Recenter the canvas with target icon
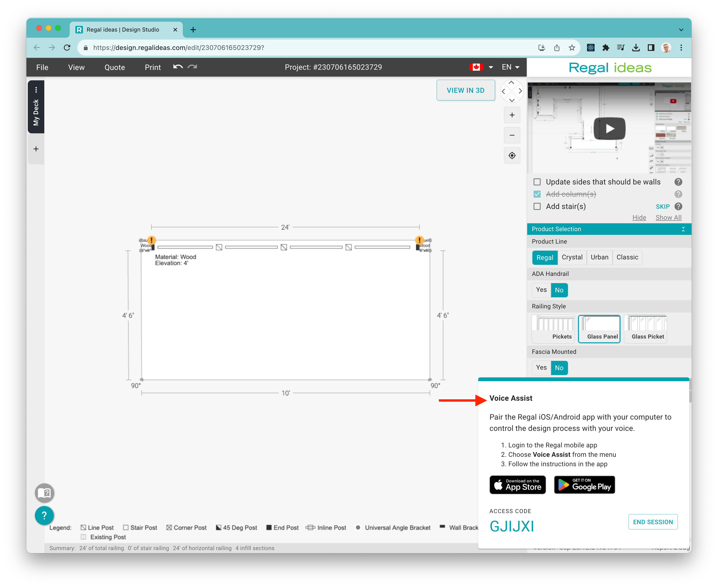This screenshot has height=588, width=718. pyautogui.click(x=512, y=155)
